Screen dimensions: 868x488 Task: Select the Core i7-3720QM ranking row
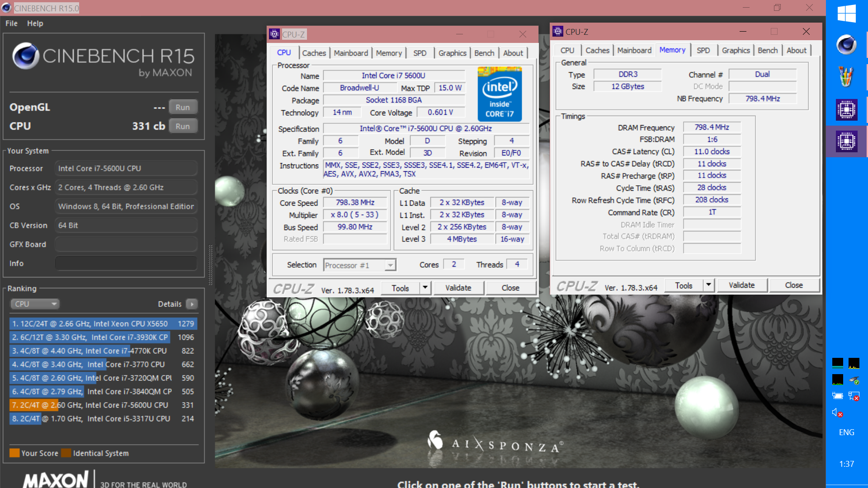[x=103, y=378]
